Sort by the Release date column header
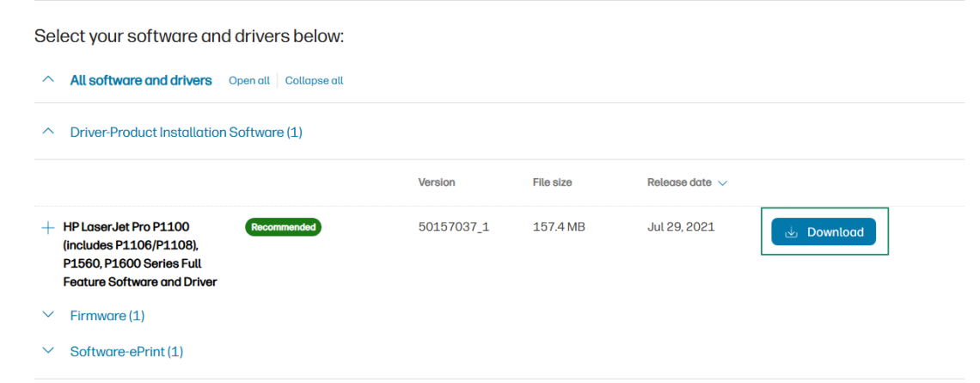This screenshot has height=383, width=980. pos(679,182)
